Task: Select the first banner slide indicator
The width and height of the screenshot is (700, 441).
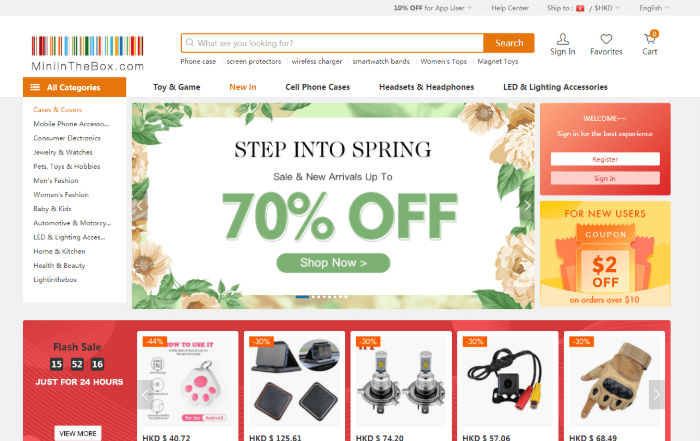Action: click(302, 297)
